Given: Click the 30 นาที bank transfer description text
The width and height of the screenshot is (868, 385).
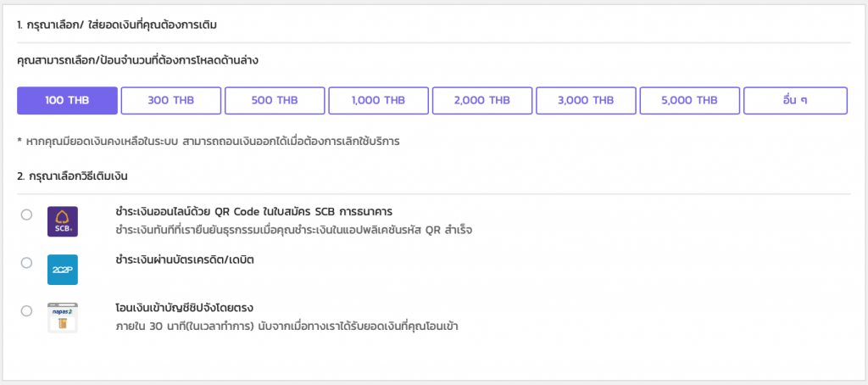Looking at the screenshot, I should (x=287, y=326).
